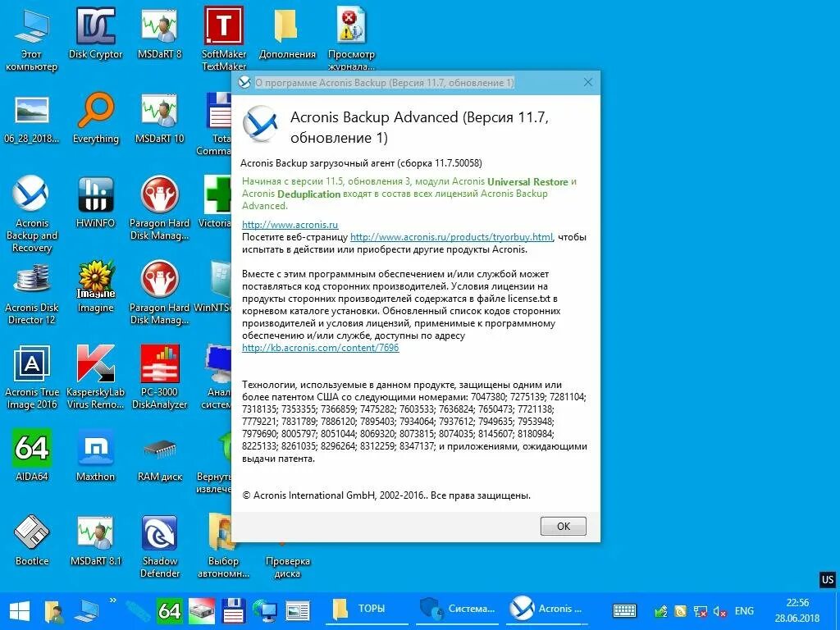Screen dimensions: 840x630
Task: Open the Windows Start button
Action: coord(20,610)
